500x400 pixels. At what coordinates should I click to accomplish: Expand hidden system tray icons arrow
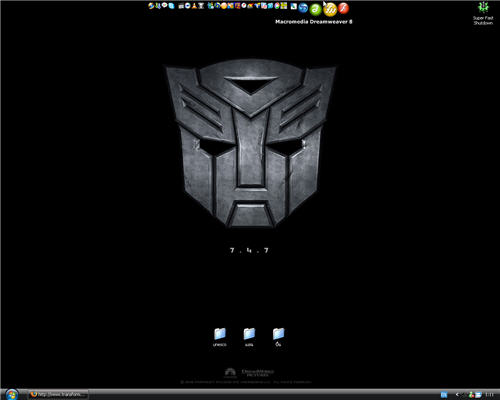click(x=457, y=394)
